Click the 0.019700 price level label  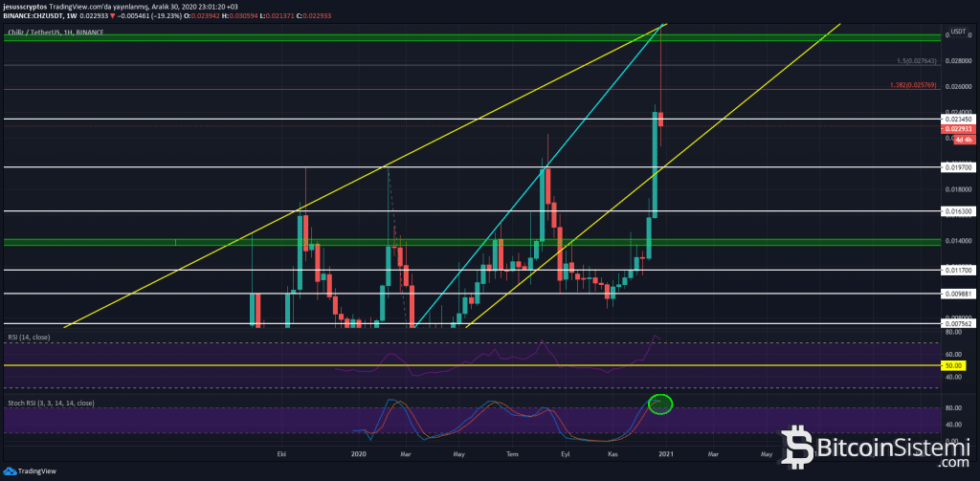[958, 167]
